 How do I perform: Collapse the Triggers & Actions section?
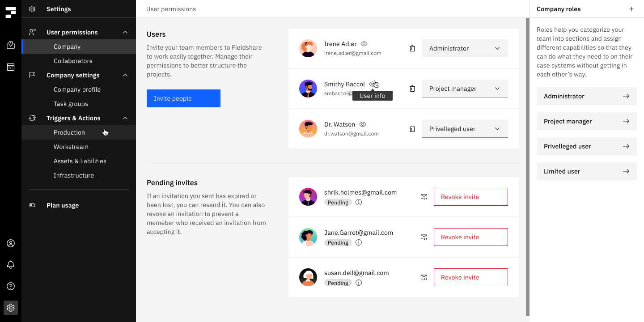point(125,118)
